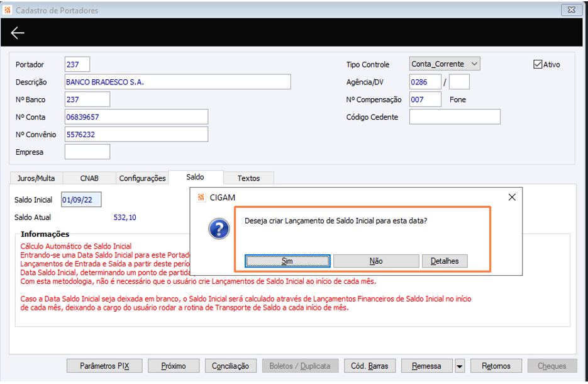Open the Tipo Controle dropdown
Viewport: 588px width, 384px height.
[x=445, y=64]
